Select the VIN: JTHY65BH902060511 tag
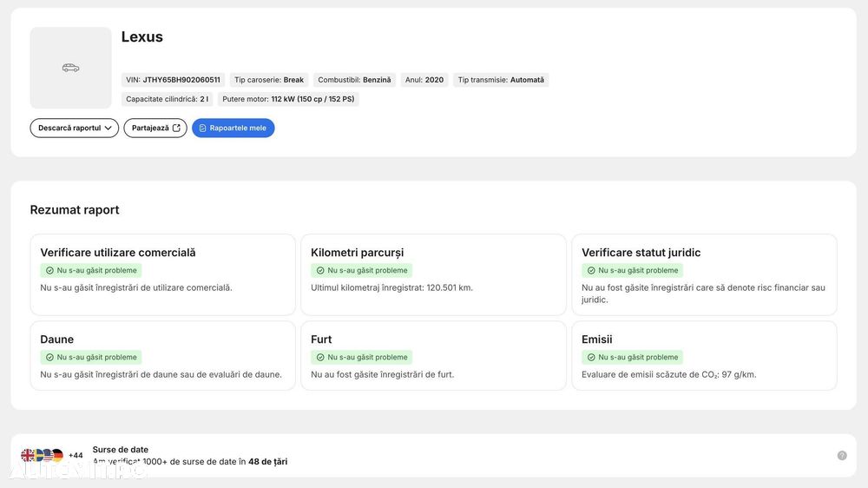 click(173, 80)
